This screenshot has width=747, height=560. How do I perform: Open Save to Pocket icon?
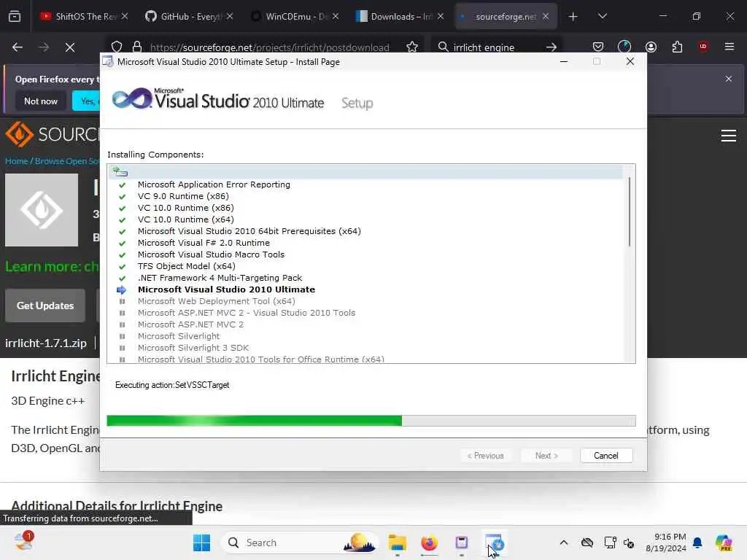tap(598, 47)
